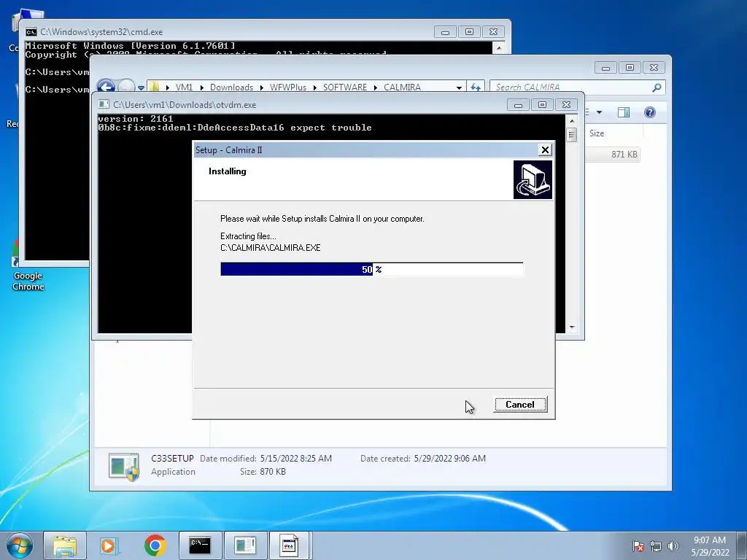Screen dimensions: 747x560
Task: Maximize the Explorer CALMIRA window
Action: click(x=630, y=68)
